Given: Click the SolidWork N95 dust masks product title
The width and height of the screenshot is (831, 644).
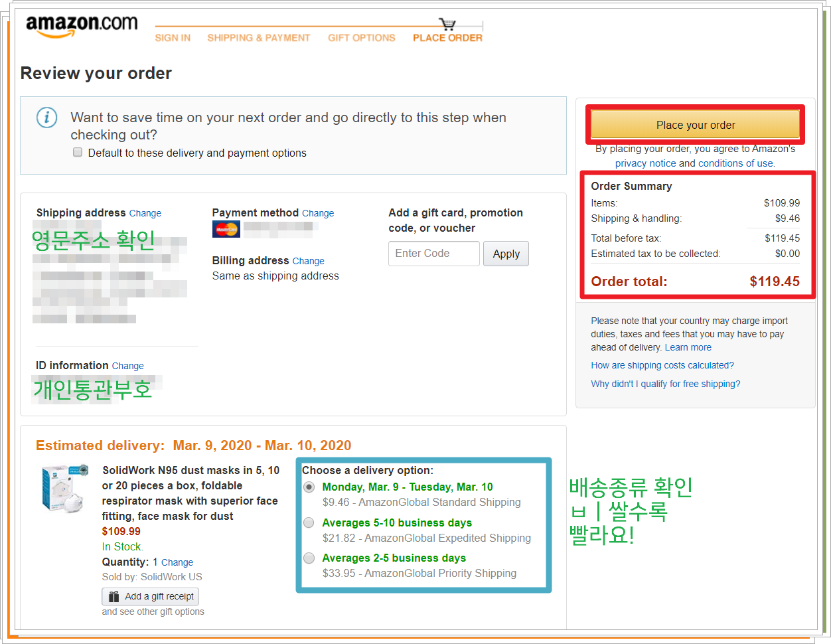Looking at the screenshot, I should [x=190, y=493].
